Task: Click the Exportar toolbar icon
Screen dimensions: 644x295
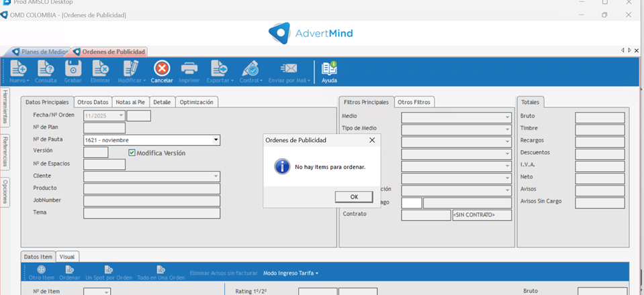Action: (x=220, y=68)
